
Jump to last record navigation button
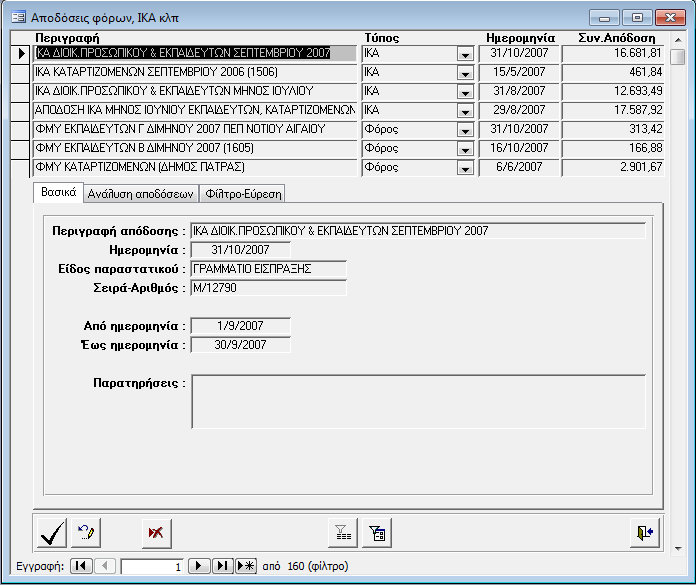click(x=223, y=566)
